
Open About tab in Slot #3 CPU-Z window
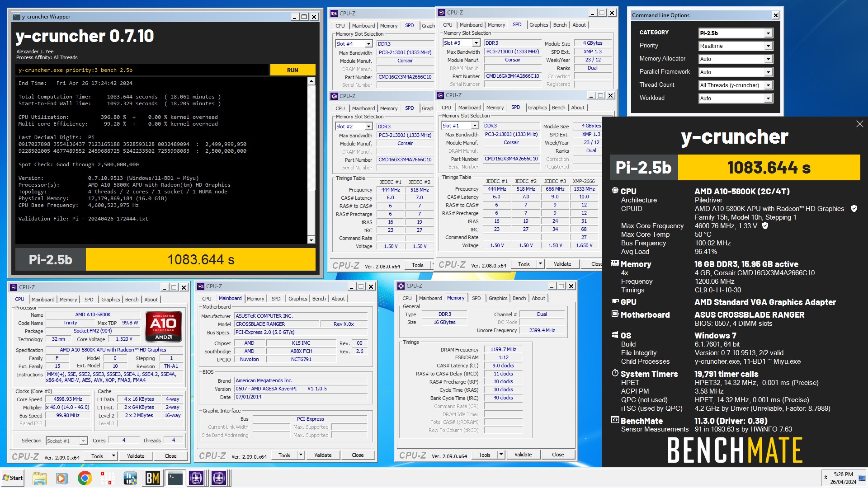pyautogui.click(x=579, y=25)
